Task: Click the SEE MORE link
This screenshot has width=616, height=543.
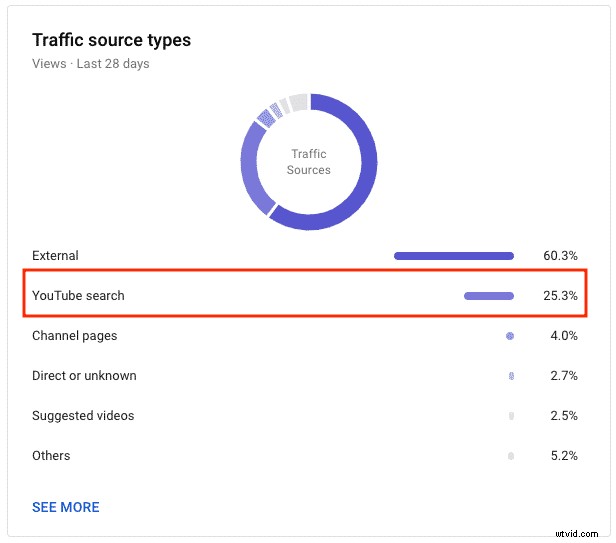Action: (66, 507)
